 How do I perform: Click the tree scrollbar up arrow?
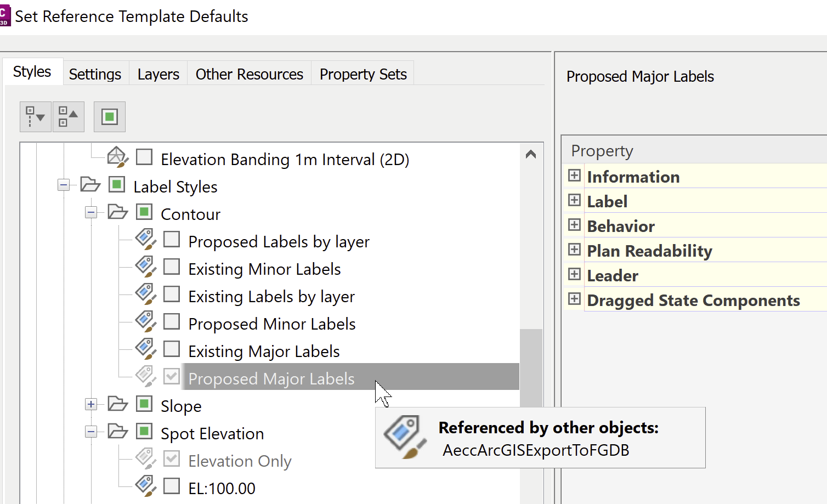pyautogui.click(x=530, y=155)
